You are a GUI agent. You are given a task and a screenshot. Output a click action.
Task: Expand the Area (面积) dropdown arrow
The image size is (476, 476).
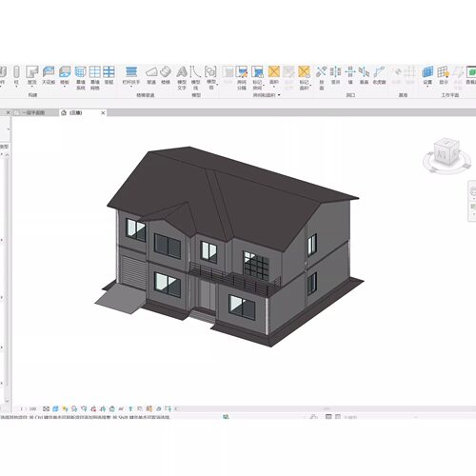pos(273,86)
